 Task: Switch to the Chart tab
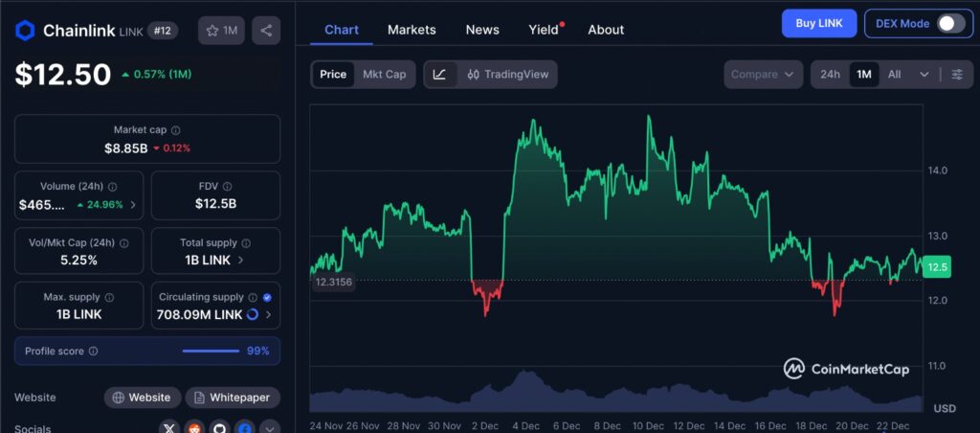click(342, 30)
